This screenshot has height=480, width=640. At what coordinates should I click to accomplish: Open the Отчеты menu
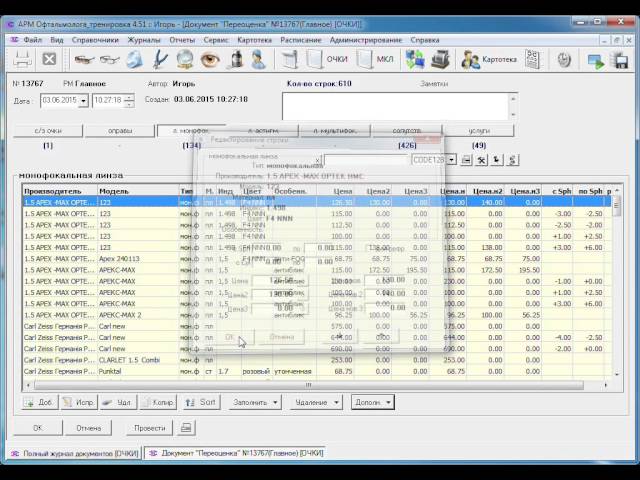click(x=182, y=40)
